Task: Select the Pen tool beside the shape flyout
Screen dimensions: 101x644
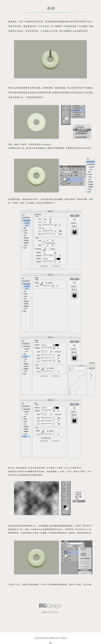Action: click(64, 107)
